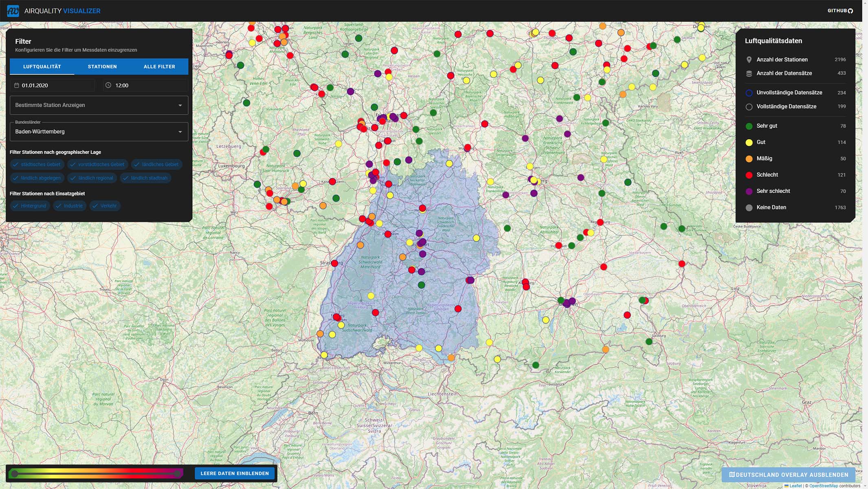Screen dimensions: 868x489
Task: Toggle the ländlich abgelegen filter chip
Action: click(x=36, y=178)
